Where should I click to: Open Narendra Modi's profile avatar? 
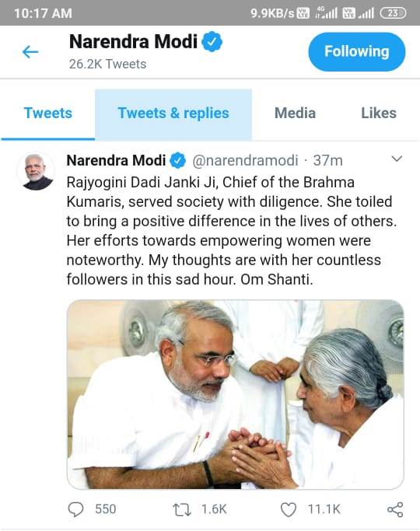click(x=36, y=171)
